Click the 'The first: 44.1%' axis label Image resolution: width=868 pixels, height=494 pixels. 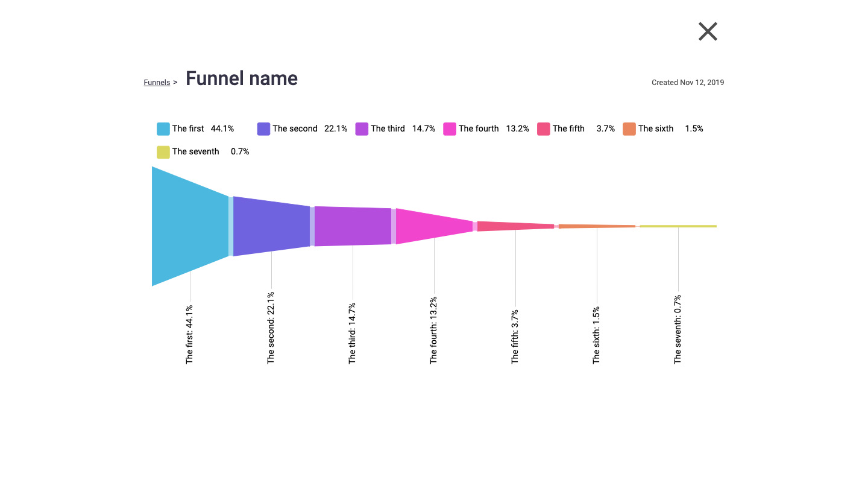click(x=190, y=334)
